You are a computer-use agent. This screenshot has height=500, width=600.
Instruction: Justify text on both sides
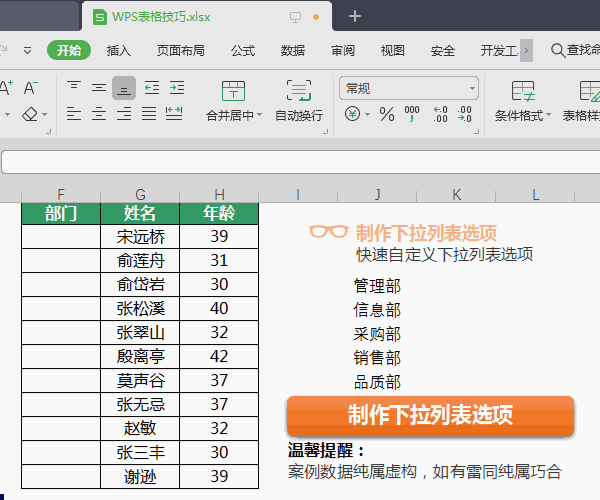point(149,114)
